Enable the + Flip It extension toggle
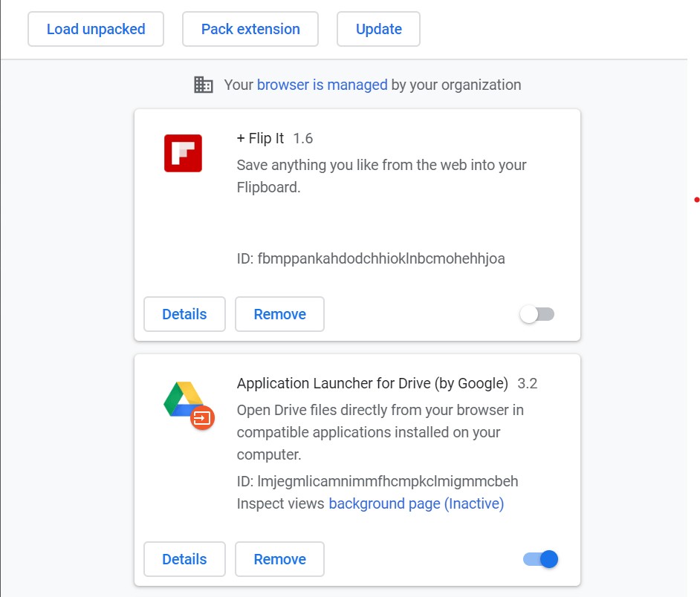Screen dimensions: 700x597 [x=537, y=314]
